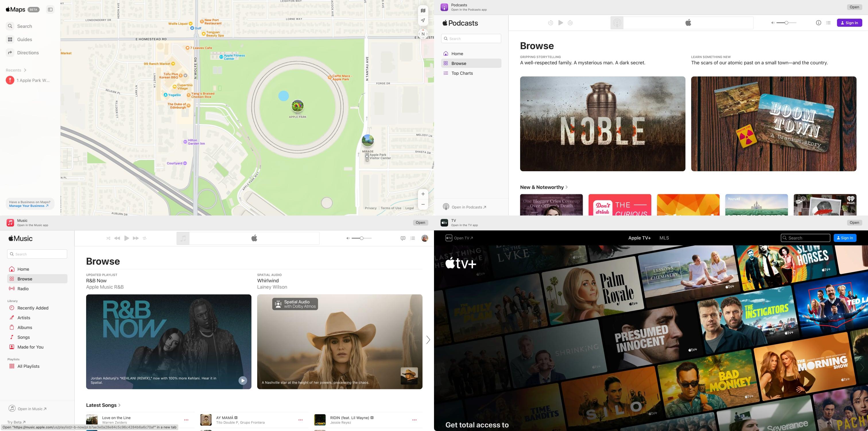Skip back icon in Podcasts player
The height and width of the screenshot is (431, 868).
(551, 23)
